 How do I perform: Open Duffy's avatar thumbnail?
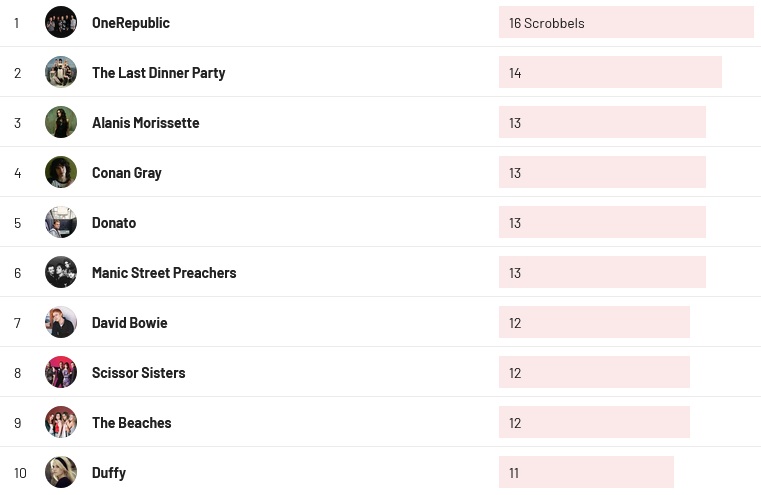[x=61, y=472]
